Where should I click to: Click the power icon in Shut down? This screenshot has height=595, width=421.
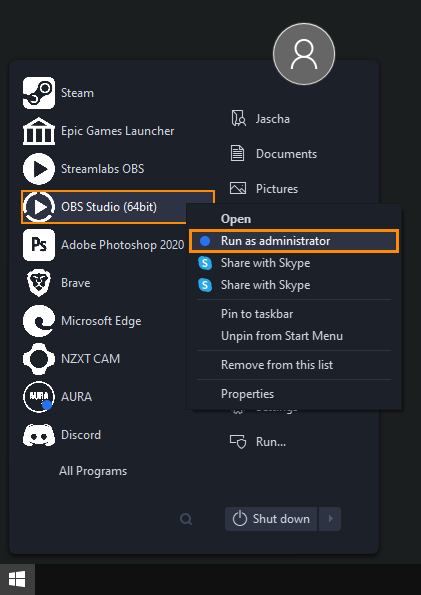(x=240, y=519)
